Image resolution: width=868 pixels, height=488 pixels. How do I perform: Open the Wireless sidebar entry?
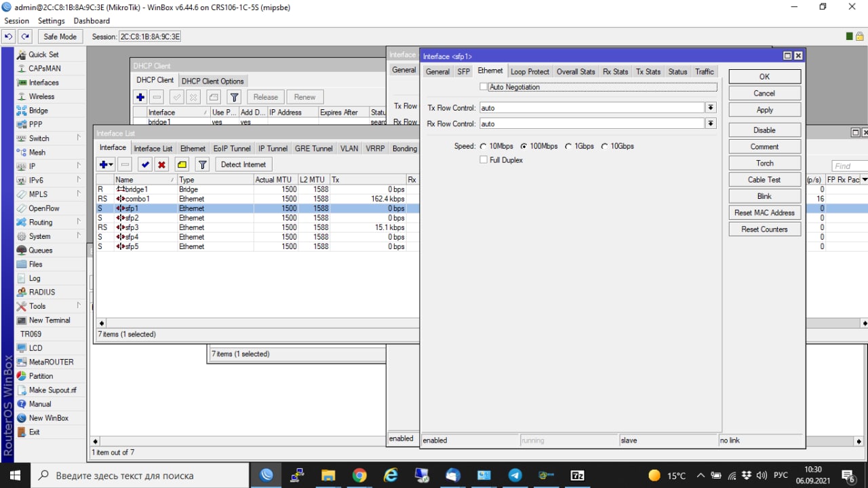[x=41, y=96]
